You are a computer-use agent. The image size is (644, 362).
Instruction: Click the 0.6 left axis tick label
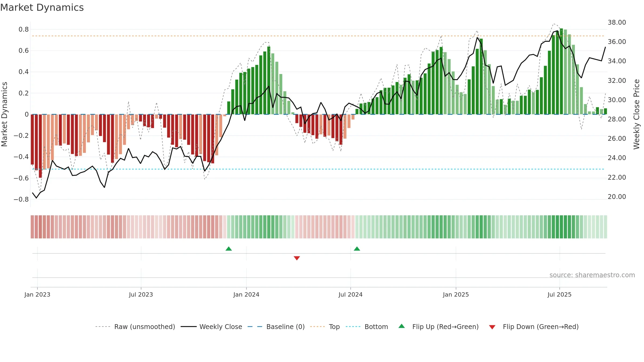[x=24, y=51]
